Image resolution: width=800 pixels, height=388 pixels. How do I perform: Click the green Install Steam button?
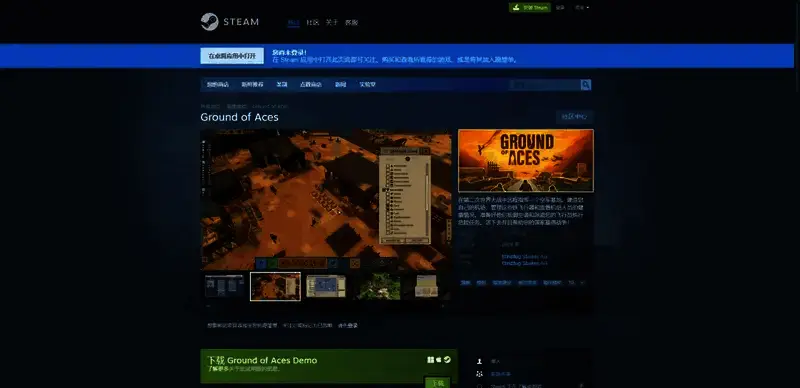(530, 8)
